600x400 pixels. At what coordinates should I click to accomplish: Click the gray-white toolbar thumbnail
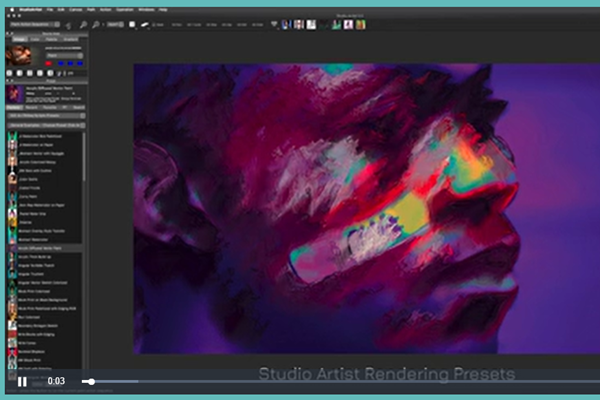pos(311,25)
